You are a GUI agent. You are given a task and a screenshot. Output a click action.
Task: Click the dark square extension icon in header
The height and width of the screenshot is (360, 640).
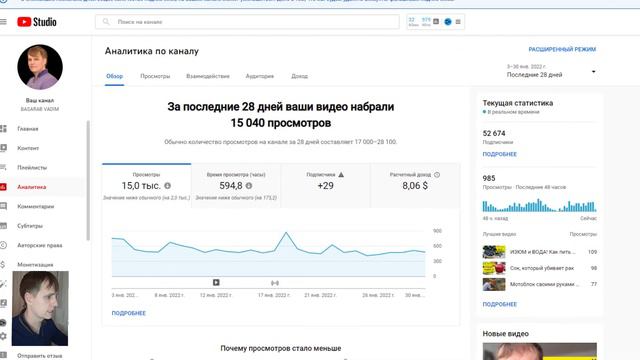pos(436,21)
